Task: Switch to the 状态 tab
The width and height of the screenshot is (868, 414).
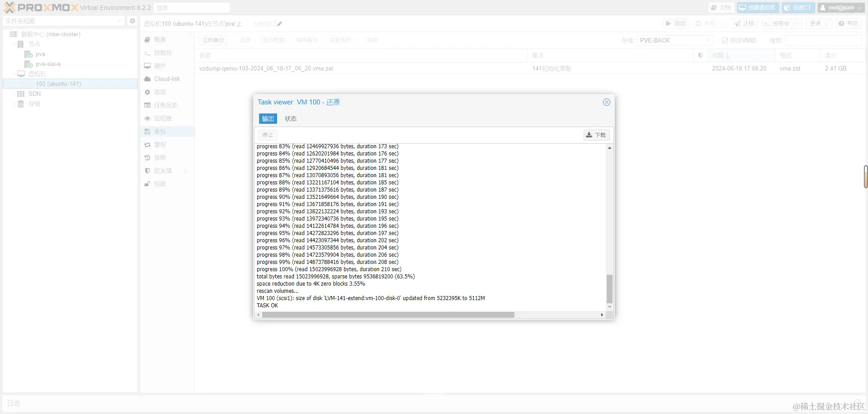Action: click(x=290, y=118)
